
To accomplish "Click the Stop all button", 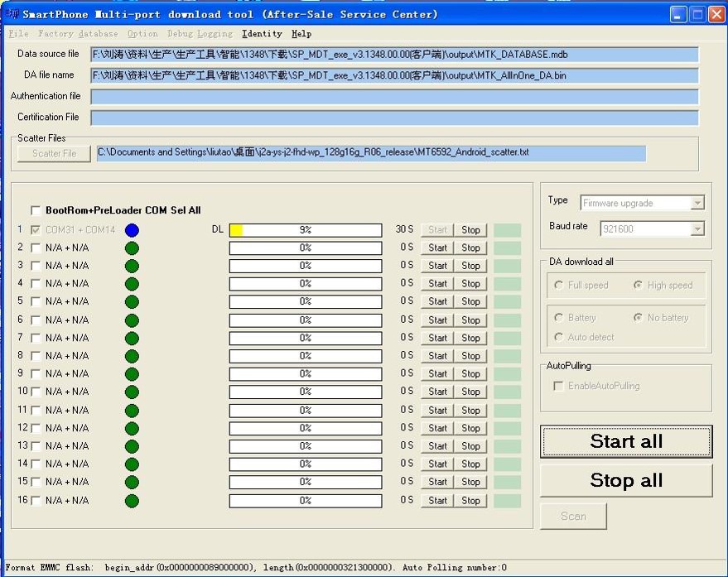I will 626,480.
